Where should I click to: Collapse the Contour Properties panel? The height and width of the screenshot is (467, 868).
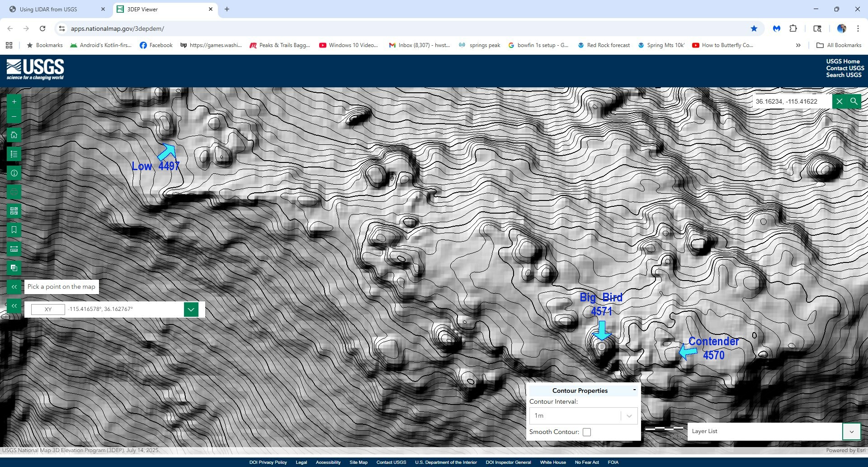pos(634,389)
